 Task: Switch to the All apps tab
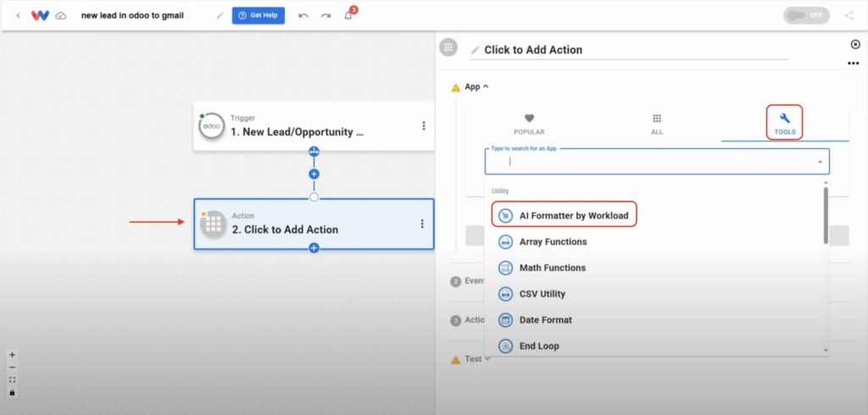click(657, 125)
